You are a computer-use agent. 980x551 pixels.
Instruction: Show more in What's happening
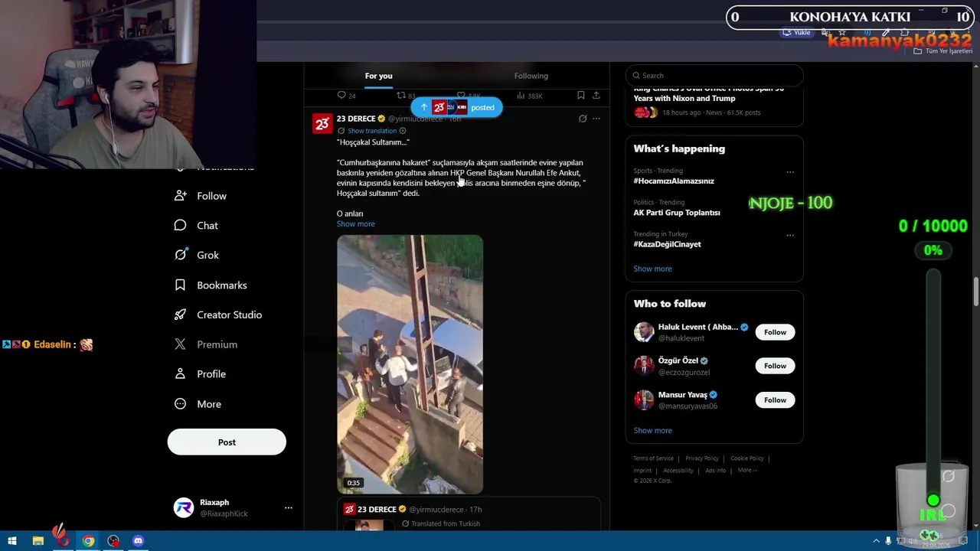(x=652, y=269)
